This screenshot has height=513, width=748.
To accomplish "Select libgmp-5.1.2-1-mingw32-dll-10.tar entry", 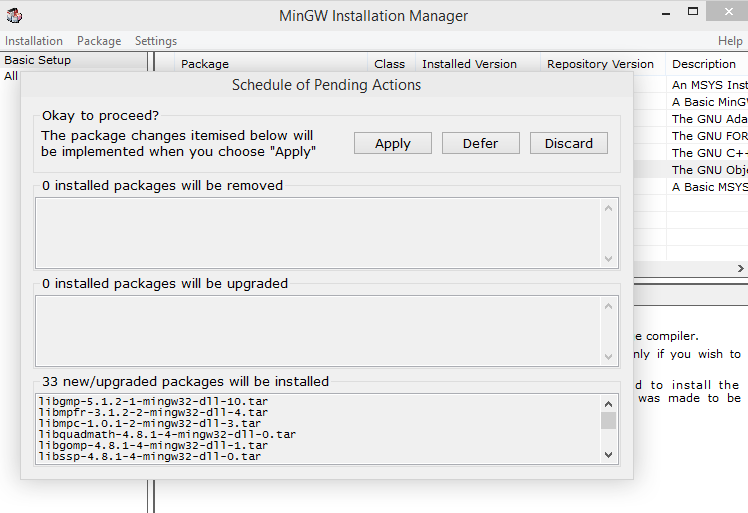I will [x=153, y=401].
